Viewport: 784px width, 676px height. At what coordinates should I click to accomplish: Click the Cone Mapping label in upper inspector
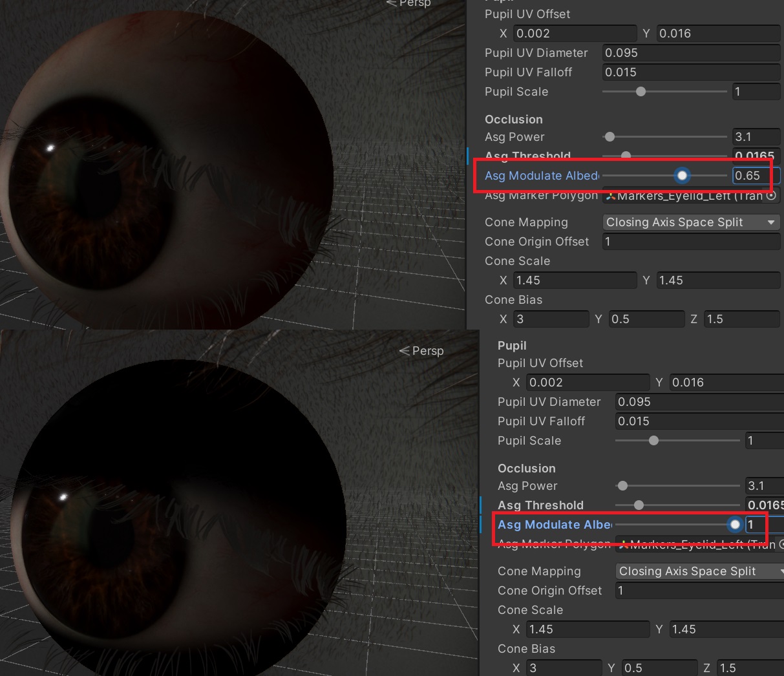(526, 222)
